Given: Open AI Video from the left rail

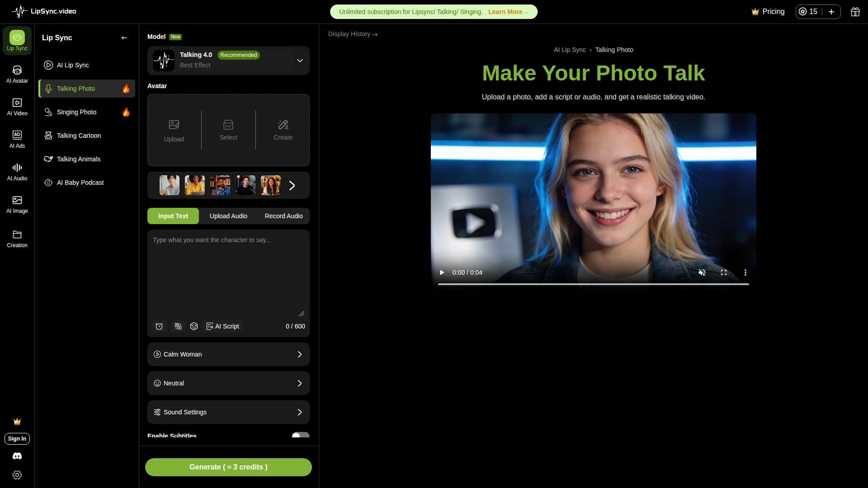Looking at the screenshot, I should (x=17, y=107).
